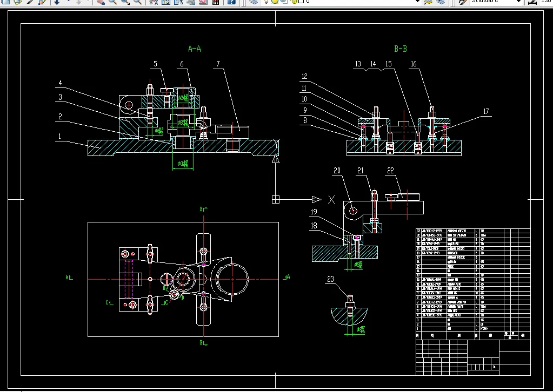Open the Sheet Set Manager icon
Image resolution: width=553 pixels, height=392 pixels.
click(x=191, y=2)
